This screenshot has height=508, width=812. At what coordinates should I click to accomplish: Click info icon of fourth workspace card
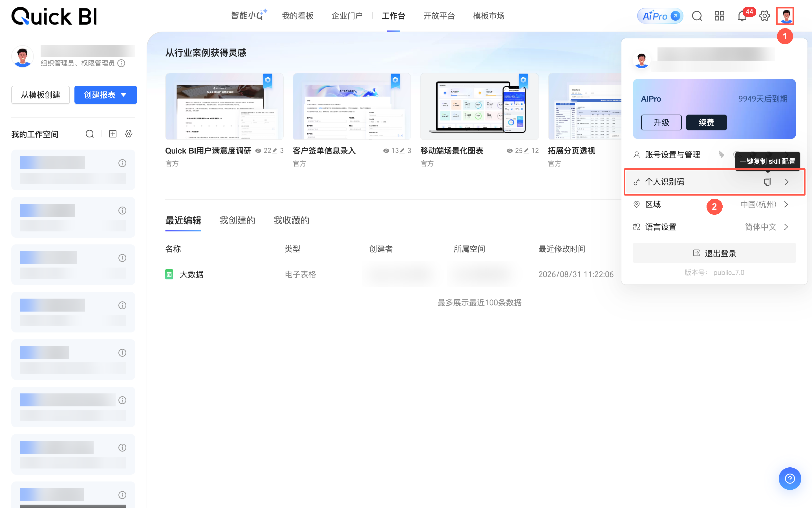pos(122,305)
